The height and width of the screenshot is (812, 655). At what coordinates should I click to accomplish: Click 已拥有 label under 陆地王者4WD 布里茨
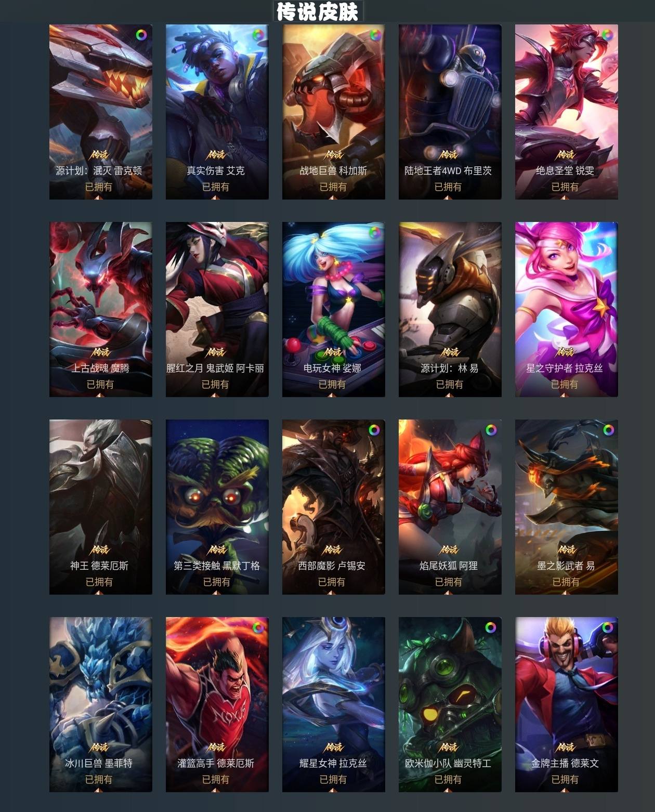(x=448, y=187)
